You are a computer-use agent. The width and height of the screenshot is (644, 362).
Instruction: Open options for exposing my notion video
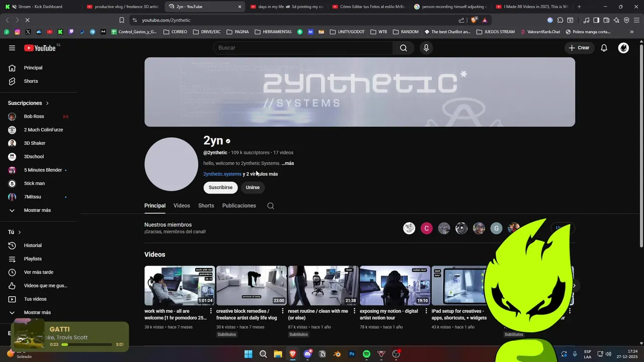(x=426, y=311)
